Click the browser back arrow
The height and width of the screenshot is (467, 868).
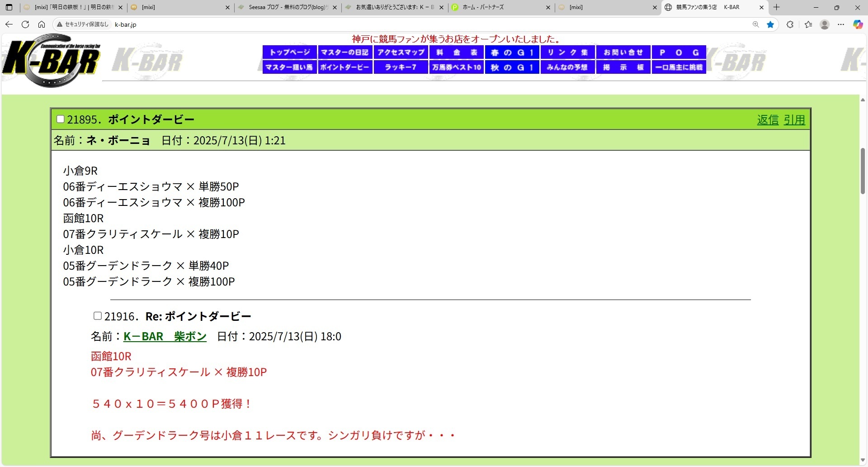(x=9, y=24)
